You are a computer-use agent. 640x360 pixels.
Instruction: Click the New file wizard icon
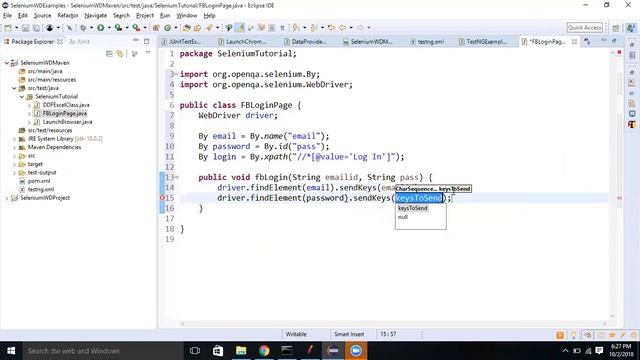8,28
